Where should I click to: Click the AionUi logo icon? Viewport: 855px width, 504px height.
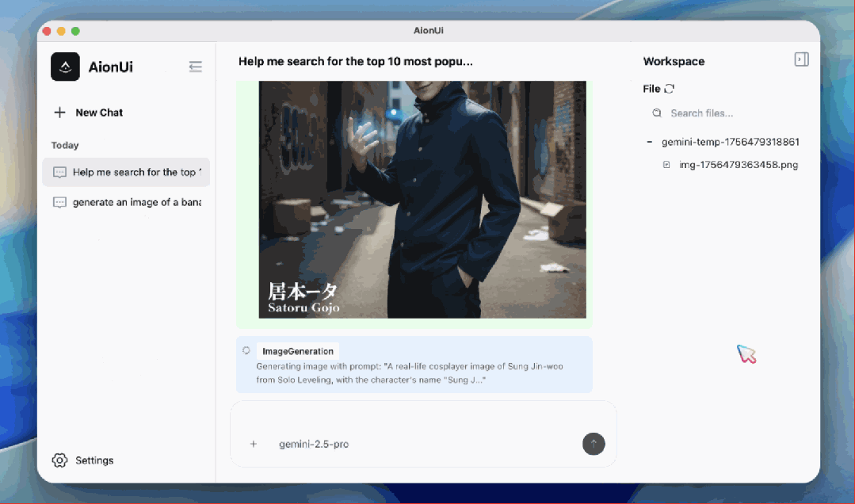click(x=66, y=67)
